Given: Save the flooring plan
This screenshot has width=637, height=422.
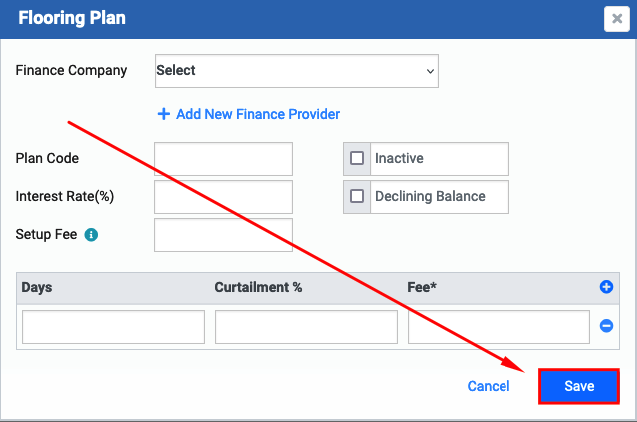Looking at the screenshot, I should tap(578, 386).
